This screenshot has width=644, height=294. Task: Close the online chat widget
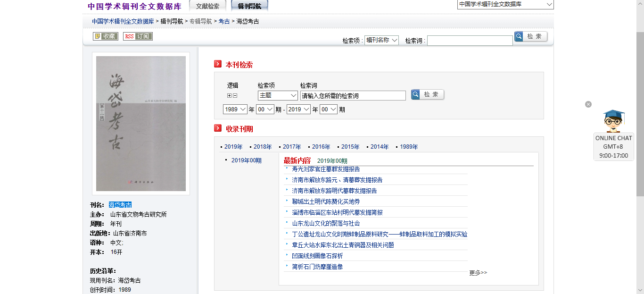tap(588, 104)
